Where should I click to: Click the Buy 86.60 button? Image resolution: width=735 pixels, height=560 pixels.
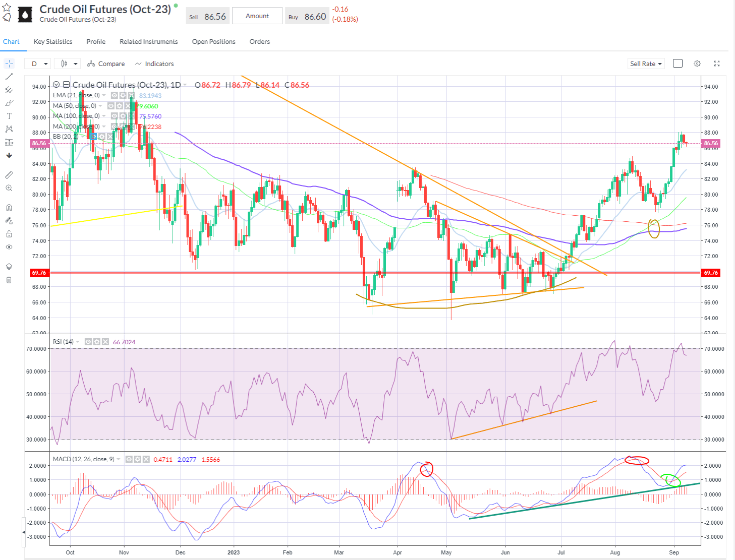point(307,16)
